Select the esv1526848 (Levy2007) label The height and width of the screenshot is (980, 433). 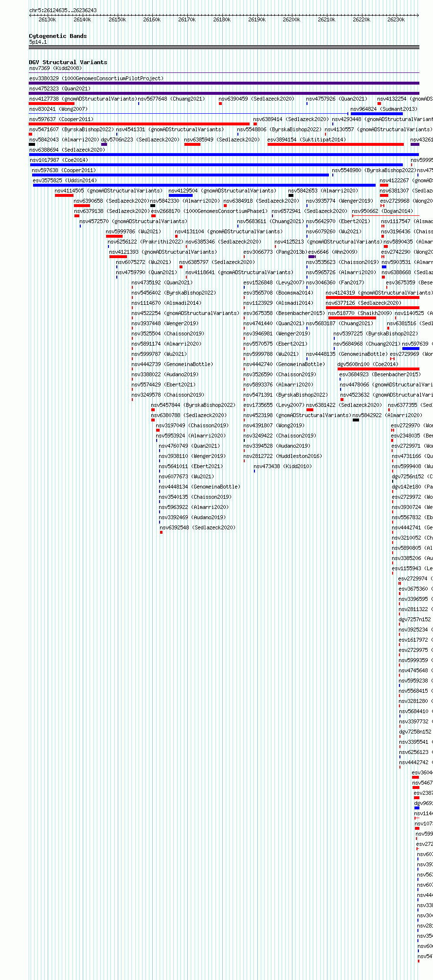(x=273, y=282)
